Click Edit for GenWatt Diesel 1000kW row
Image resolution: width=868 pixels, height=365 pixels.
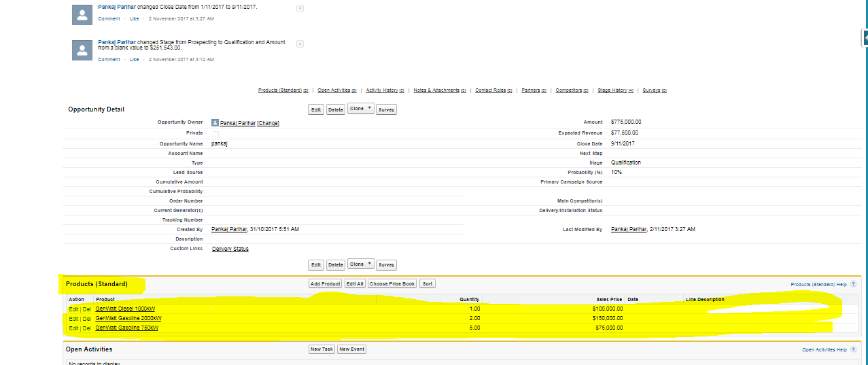tap(73, 309)
